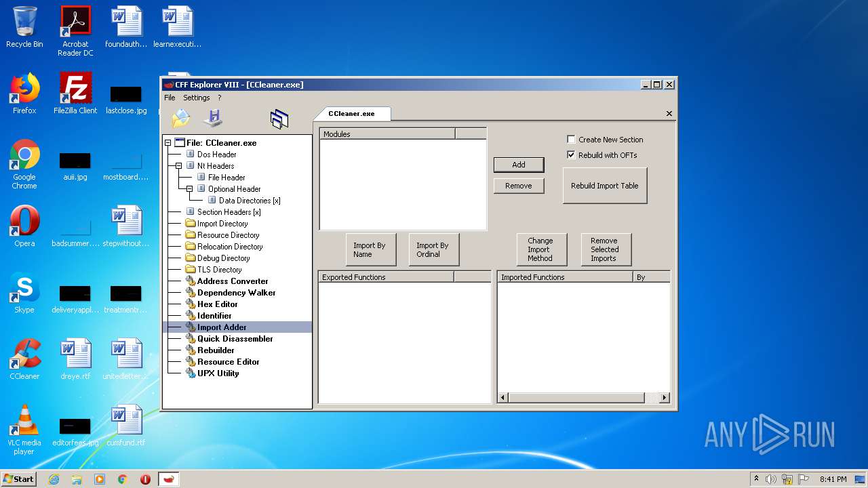
Task: Open the Hex Editor tool
Action: point(217,304)
